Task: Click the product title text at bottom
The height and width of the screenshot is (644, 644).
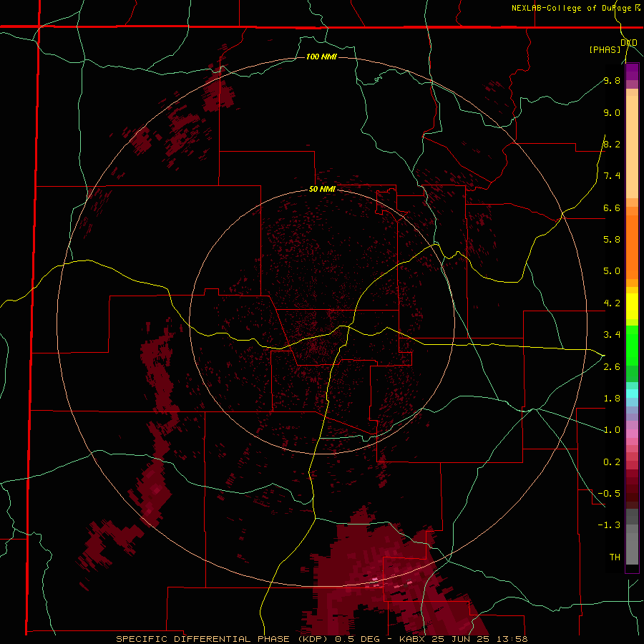Action: pos(321,639)
